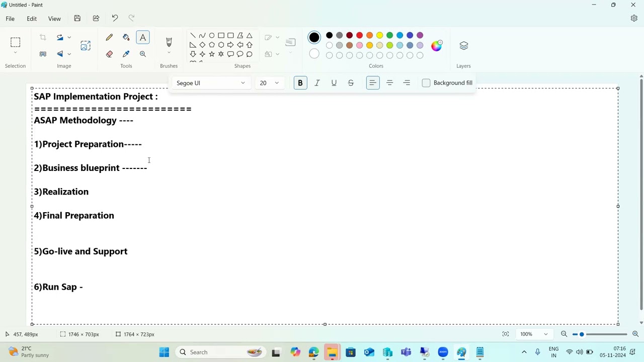The height and width of the screenshot is (362, 644).
Task: Select the primary Color 1 swatch
Action: click(x=314, y=37)
